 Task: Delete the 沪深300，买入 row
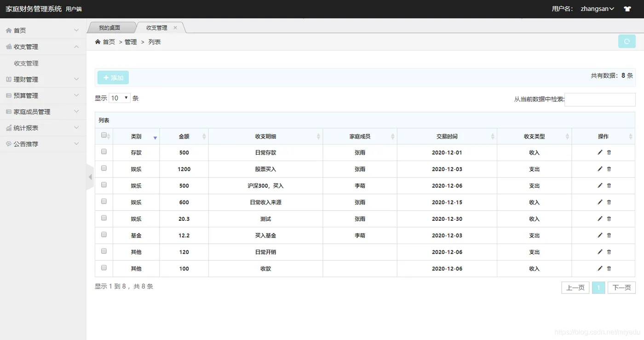tap(609, 185)
